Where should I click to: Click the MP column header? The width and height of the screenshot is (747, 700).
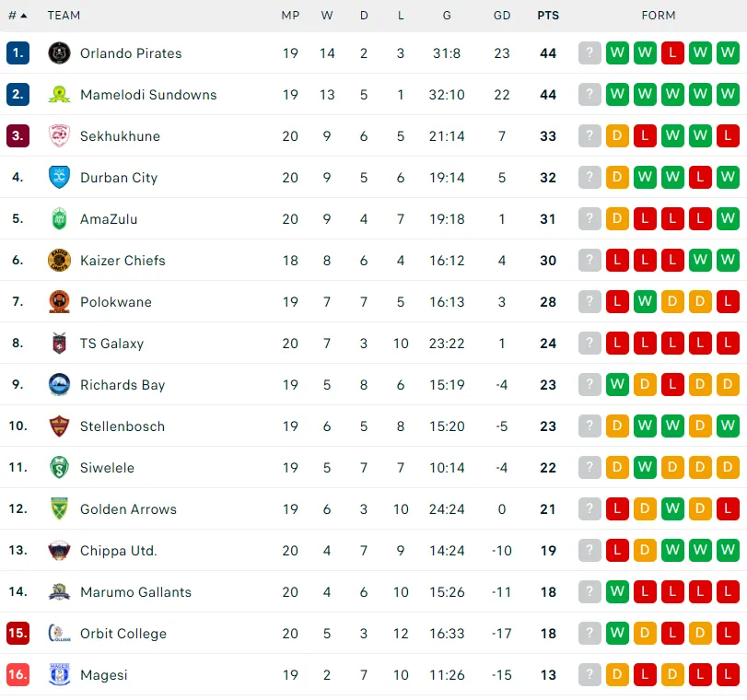click(x=290, y=16)
